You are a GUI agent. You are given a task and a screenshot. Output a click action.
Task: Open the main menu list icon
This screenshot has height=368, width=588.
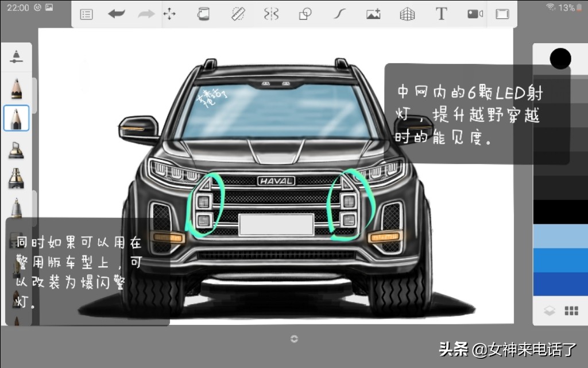click(x=86, y=14)
